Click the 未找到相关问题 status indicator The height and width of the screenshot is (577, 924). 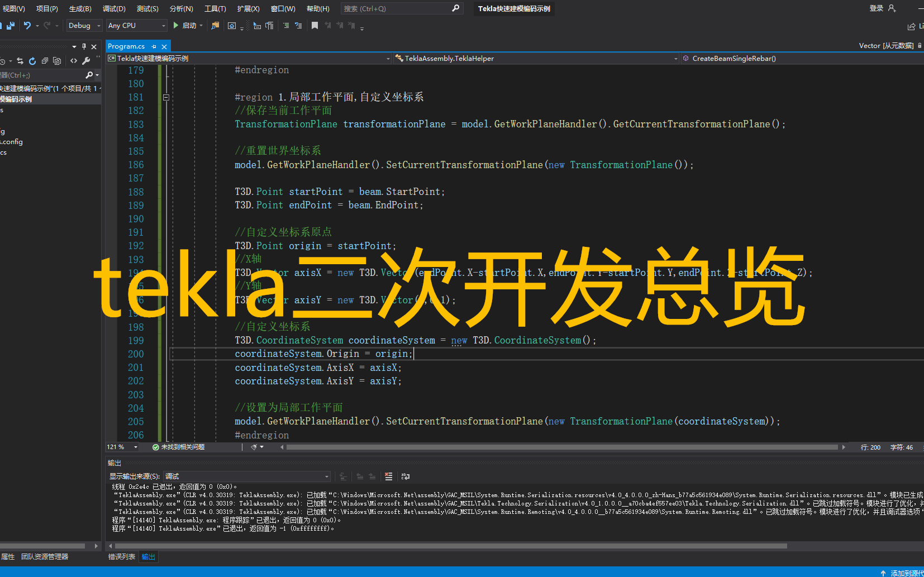pos(179,447)
